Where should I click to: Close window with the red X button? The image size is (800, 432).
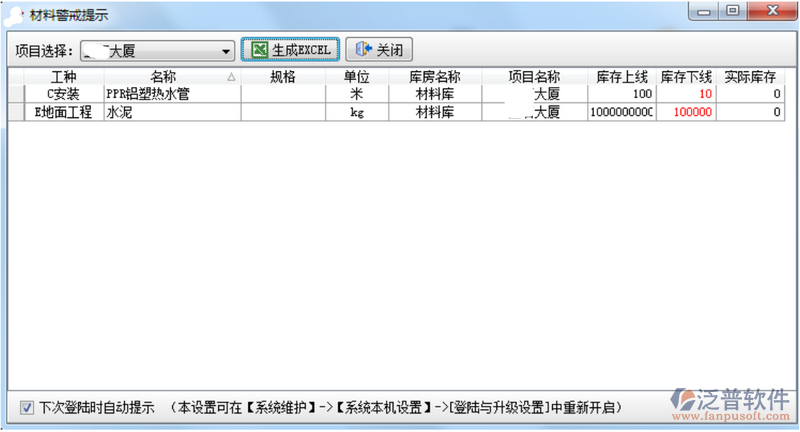pyautogui.click(x=772, y=11)
